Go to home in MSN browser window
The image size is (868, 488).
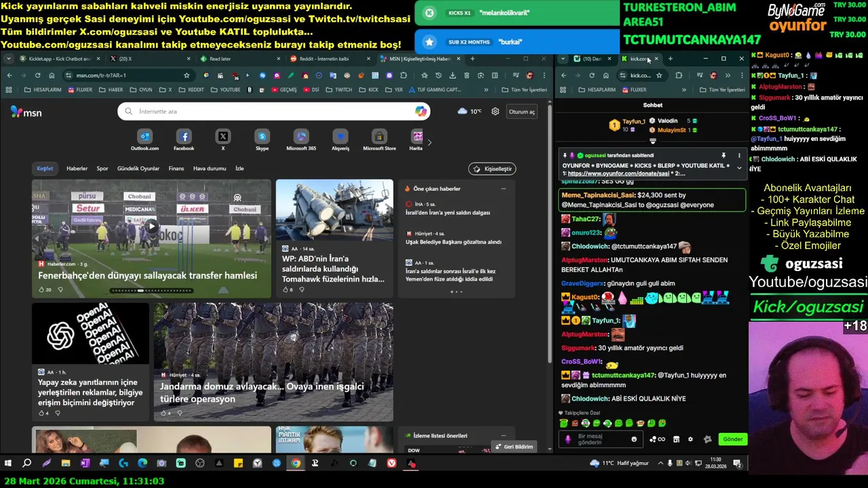click(x=52, y=75)
